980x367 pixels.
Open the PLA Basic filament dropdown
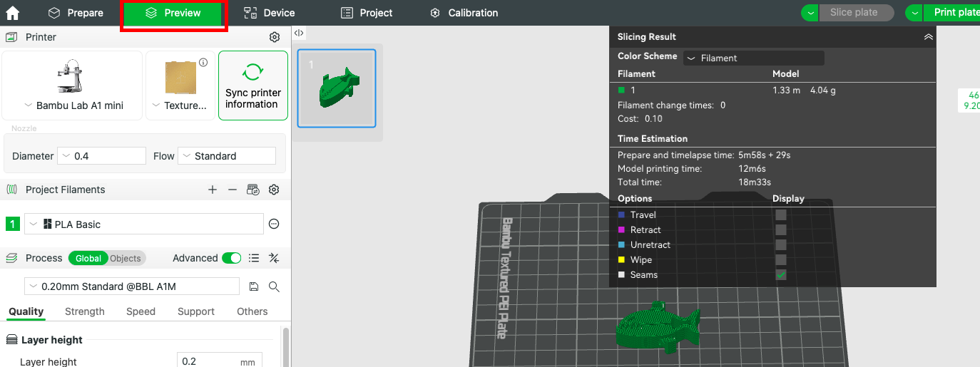click(144, 224)
